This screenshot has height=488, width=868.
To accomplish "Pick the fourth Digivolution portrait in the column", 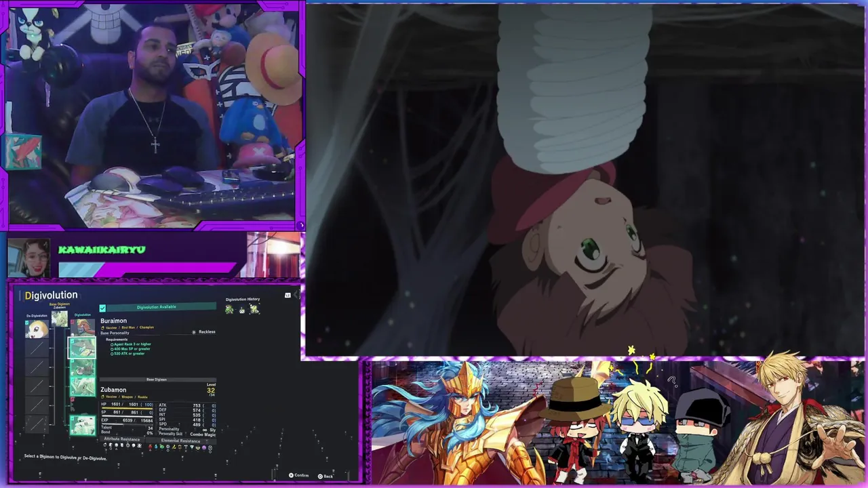I will point(83,387).
